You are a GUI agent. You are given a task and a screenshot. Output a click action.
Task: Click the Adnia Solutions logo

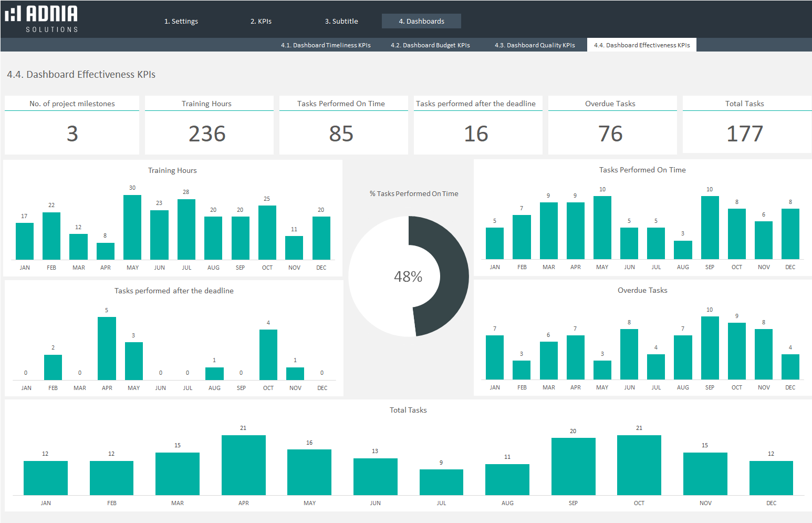click(x=42, y=19)
